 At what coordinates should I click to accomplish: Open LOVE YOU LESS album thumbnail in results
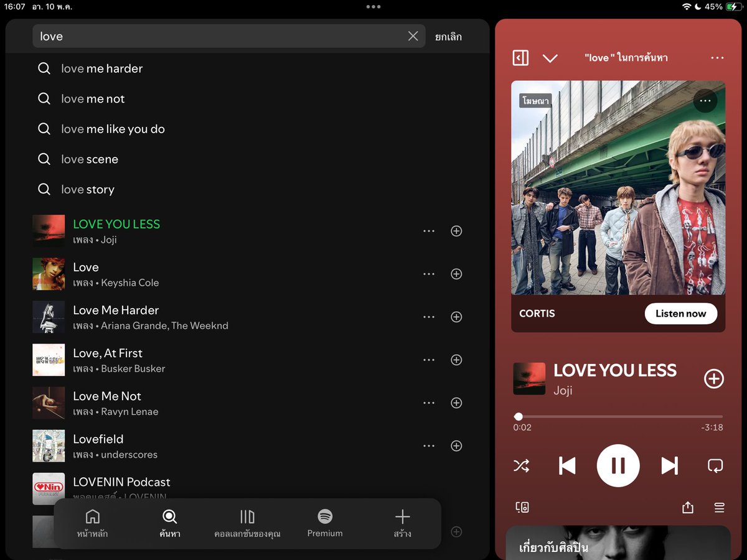click(x=49, y=231)
